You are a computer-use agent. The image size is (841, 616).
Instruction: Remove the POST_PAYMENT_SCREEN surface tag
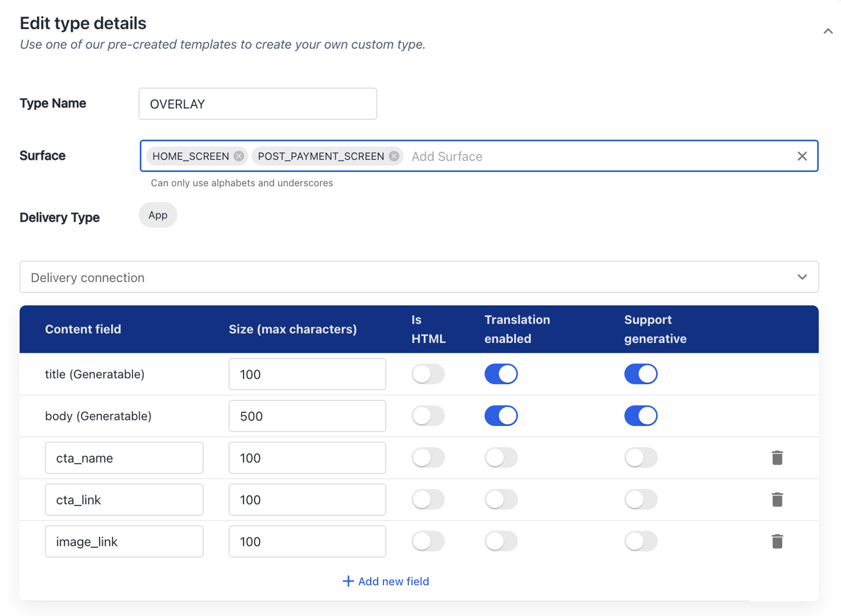(394, 156)
